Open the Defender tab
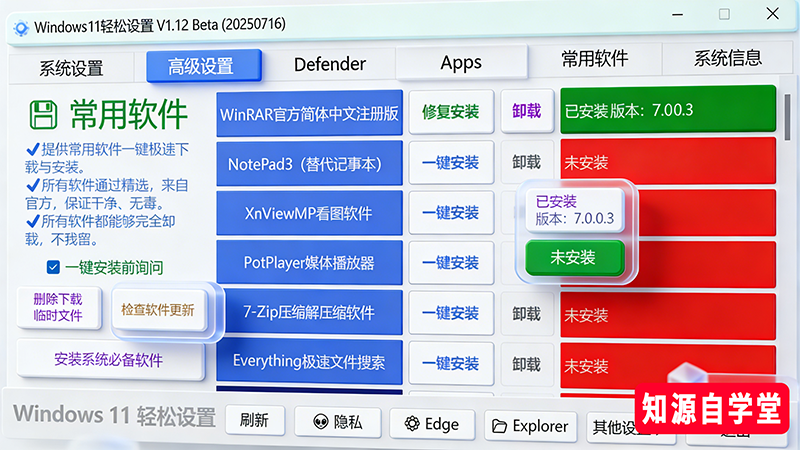Image resolution: width=800 pixels, height=450 pixels. (x=330, y=64)
